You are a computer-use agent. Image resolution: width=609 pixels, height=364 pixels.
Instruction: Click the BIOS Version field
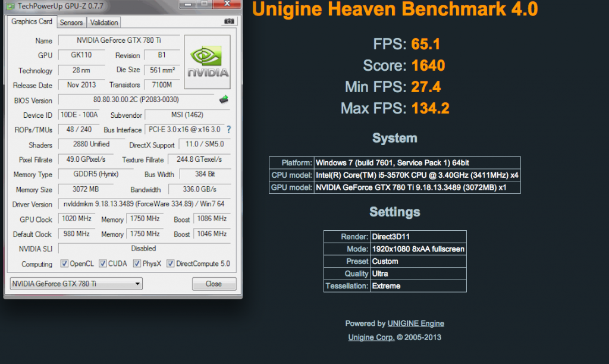(x=136, y=100)
